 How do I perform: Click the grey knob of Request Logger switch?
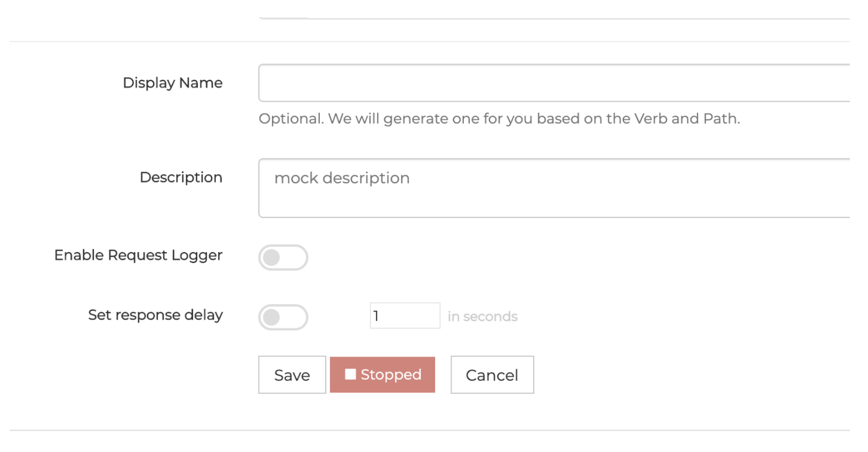pyautogui.click(x=271, y=257)
